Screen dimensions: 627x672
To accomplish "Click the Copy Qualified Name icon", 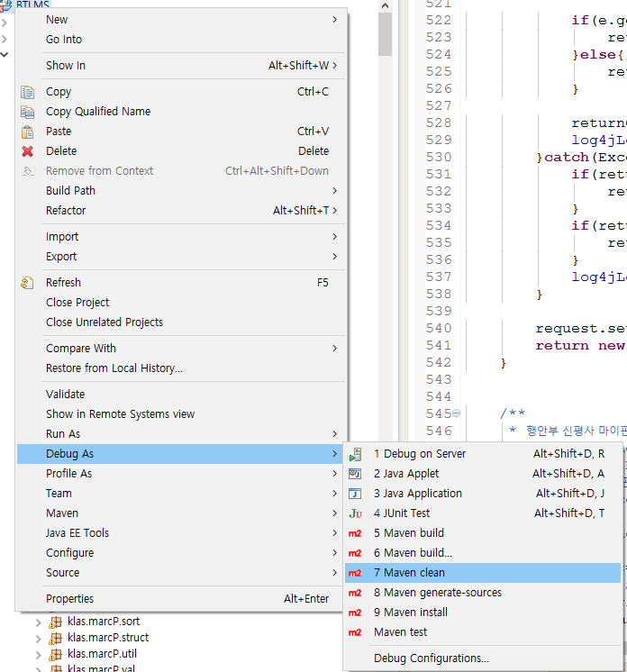I will [x=27, y=112].
